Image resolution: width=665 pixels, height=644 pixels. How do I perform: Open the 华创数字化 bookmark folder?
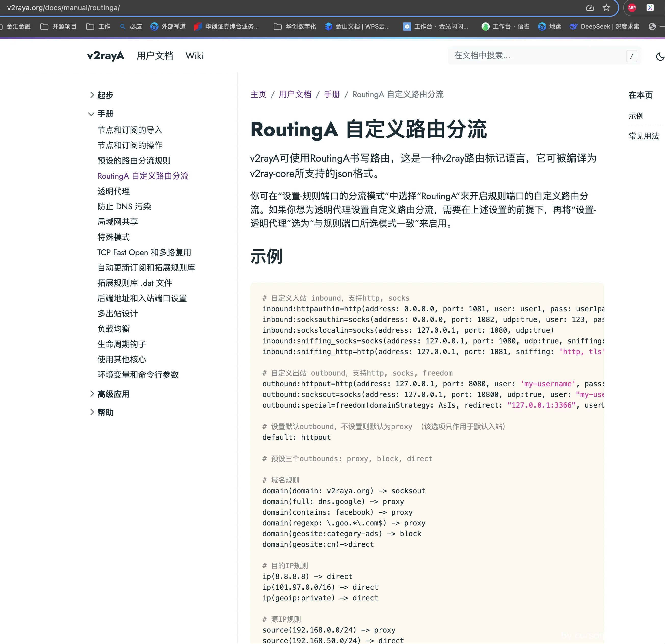pos(295,27)
